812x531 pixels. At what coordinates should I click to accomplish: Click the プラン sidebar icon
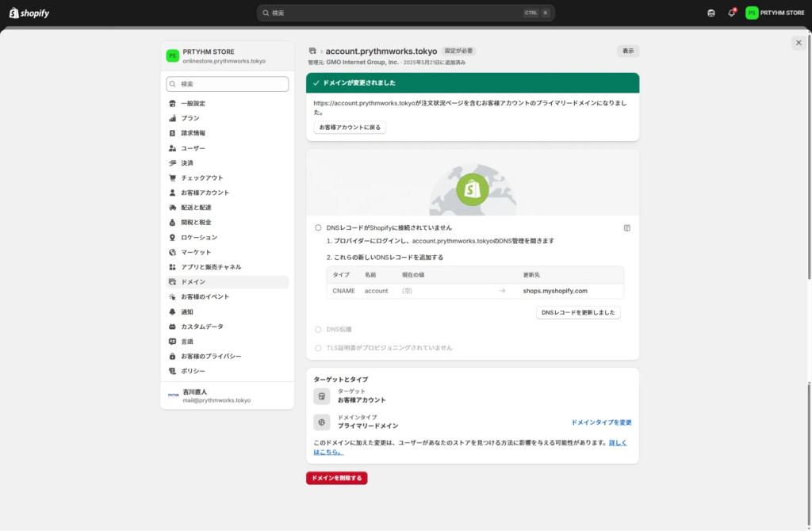click(172, 119)
